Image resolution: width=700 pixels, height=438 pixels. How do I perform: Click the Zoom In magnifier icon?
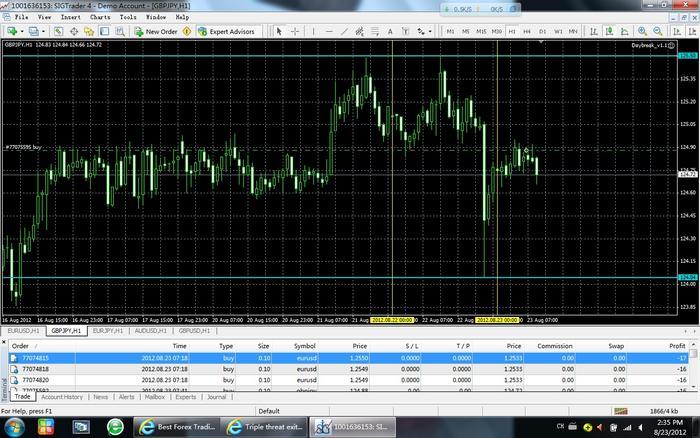[x=642, y=31]
